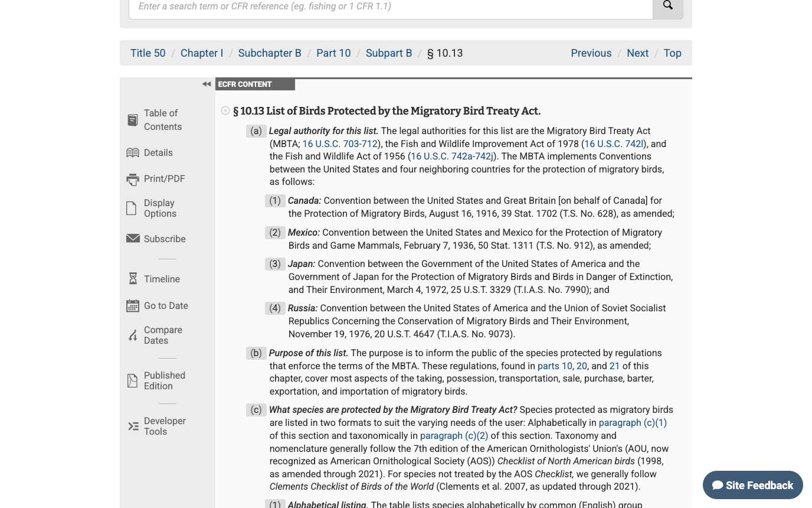Viewport: 812px width, 508px height.
Task: Click the Go to Date calendar icon
Action: tap(133, 305)
